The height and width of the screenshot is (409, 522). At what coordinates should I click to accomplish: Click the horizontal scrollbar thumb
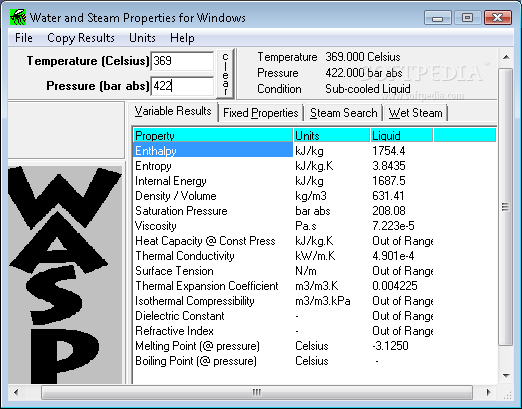(257, 392)
